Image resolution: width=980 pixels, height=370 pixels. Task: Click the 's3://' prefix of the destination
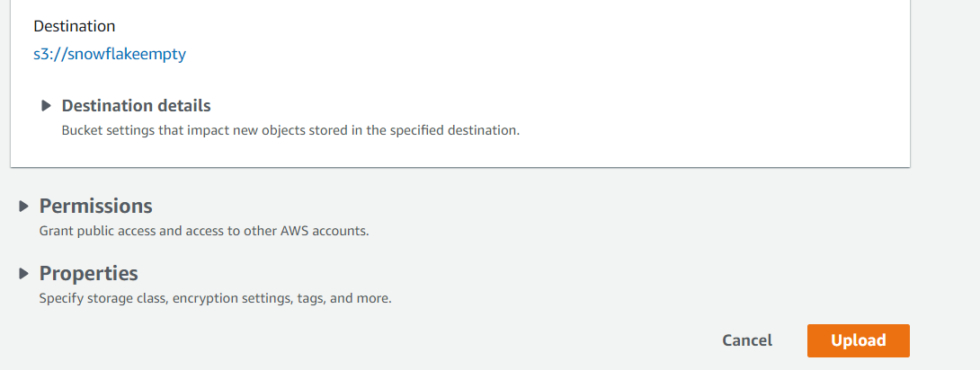point(50,54)
